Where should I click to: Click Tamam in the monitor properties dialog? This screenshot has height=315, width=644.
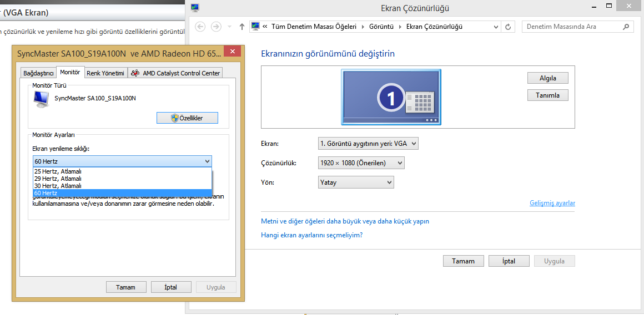(x=125, y=287)
